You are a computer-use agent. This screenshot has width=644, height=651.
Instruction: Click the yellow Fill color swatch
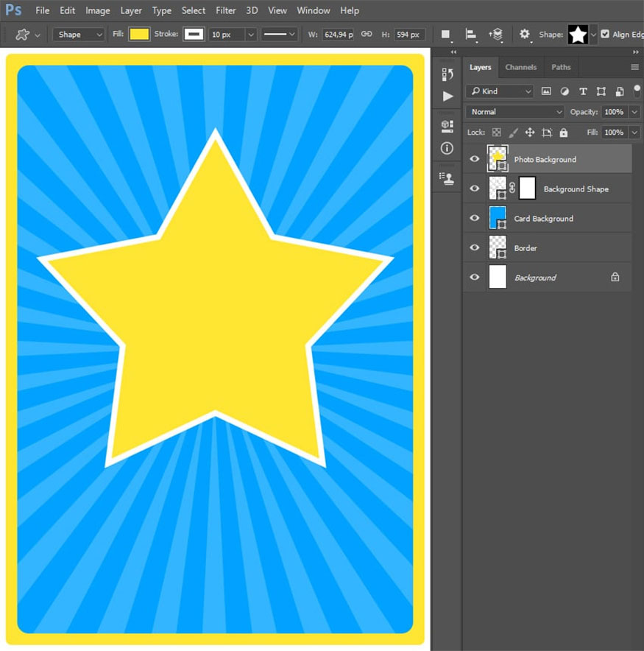[x=139, y=35]
